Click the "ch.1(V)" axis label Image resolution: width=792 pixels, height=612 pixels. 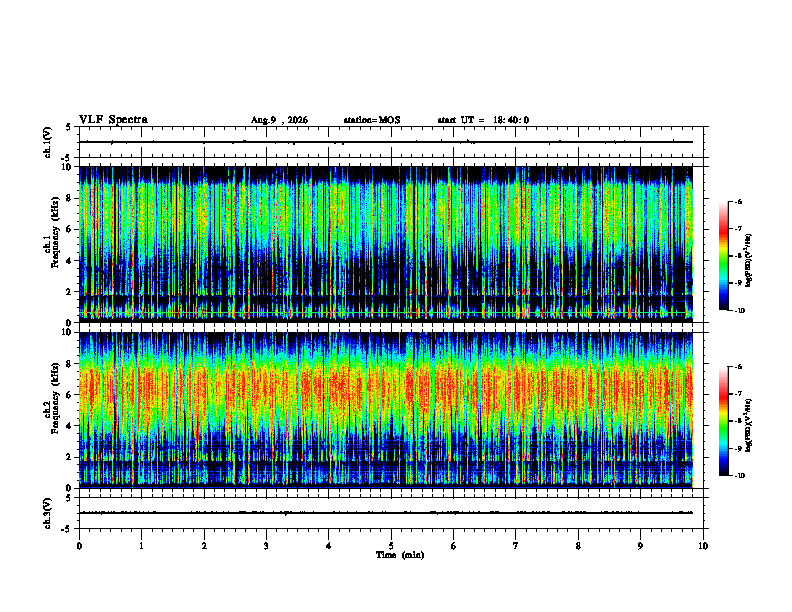[48, 142]
